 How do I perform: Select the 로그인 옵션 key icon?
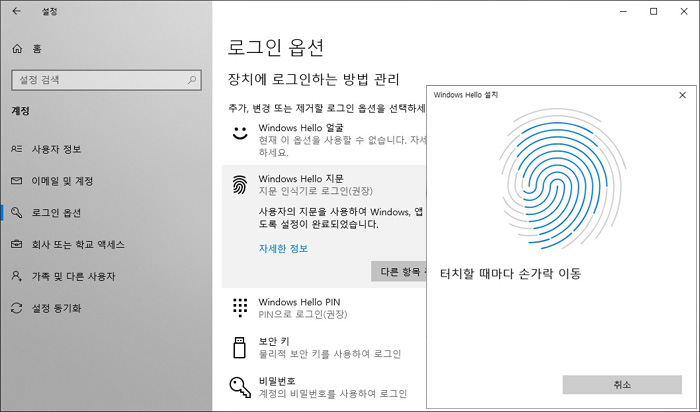point(16,212)
